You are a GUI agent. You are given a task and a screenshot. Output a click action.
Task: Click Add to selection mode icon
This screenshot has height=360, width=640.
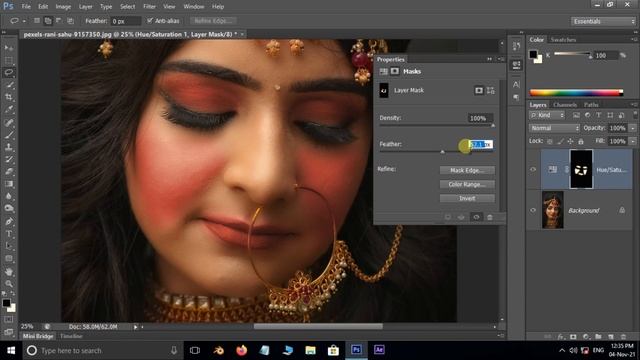[x=48, y=21]
